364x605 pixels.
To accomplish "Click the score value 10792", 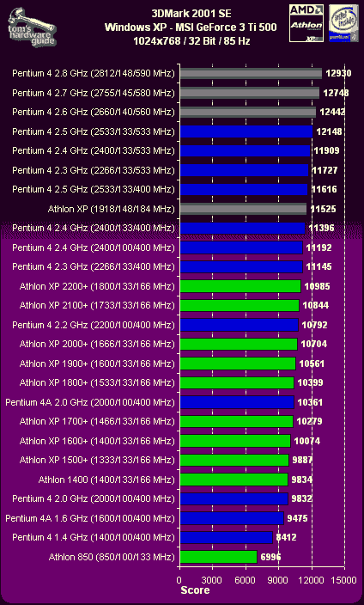I will (314, 325).
